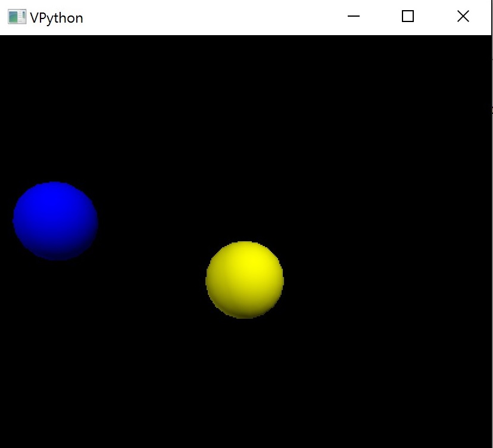Click black canvas directly below yellow sphere
Image resolution: width=493 pixels, height=448 pixels.
click(x=245, y=375)
